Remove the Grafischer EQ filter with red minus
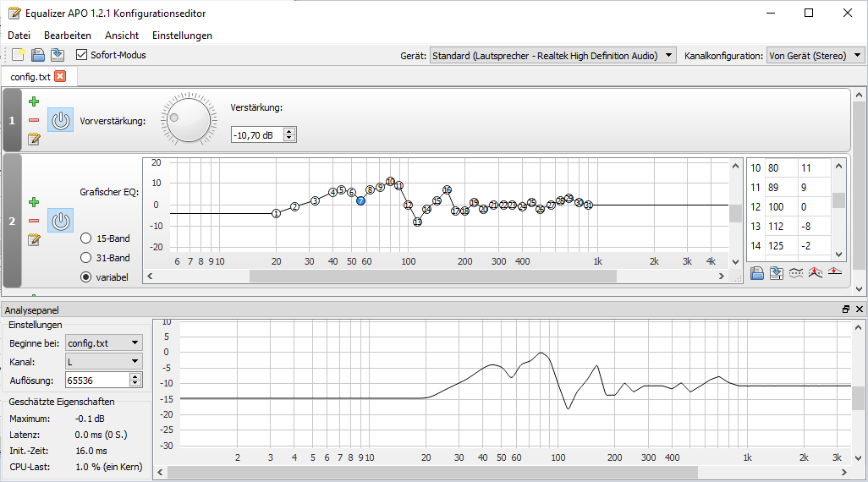This screenshot has height=482, width=868. pyautogui.click(x=34, y=221)
